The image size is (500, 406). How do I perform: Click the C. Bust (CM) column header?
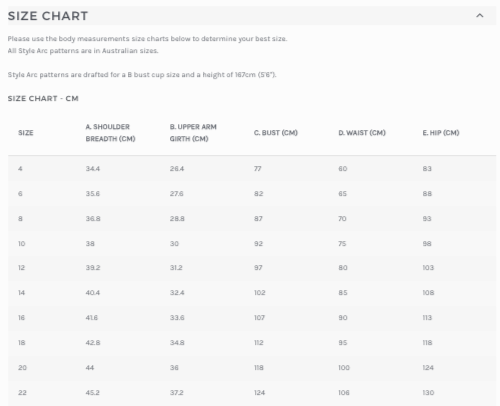coord(276,133)
